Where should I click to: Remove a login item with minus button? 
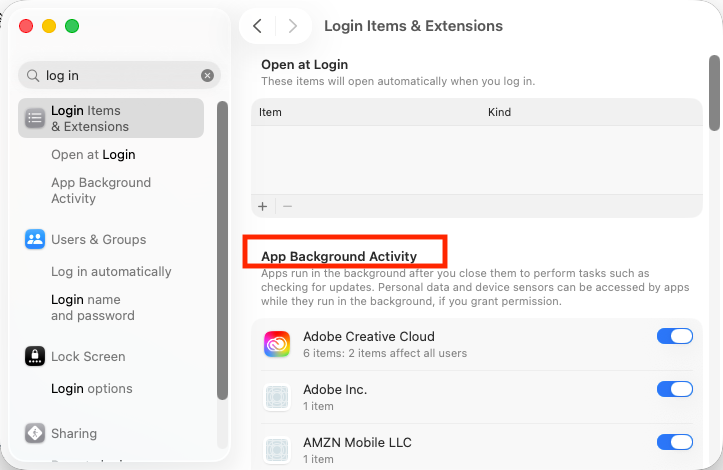click(287, 206)
